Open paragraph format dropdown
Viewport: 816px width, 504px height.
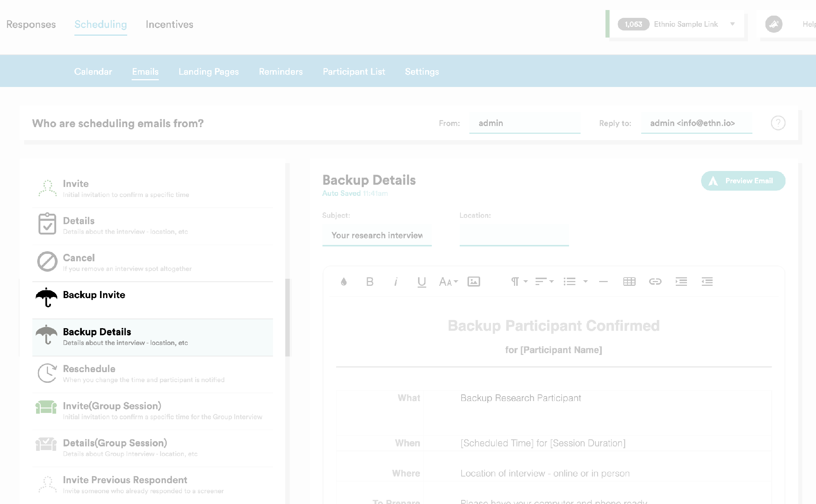click(519, 282)
